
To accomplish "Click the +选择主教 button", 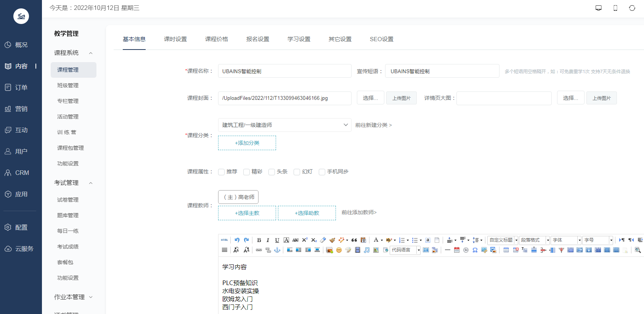I will coord(247,213).
